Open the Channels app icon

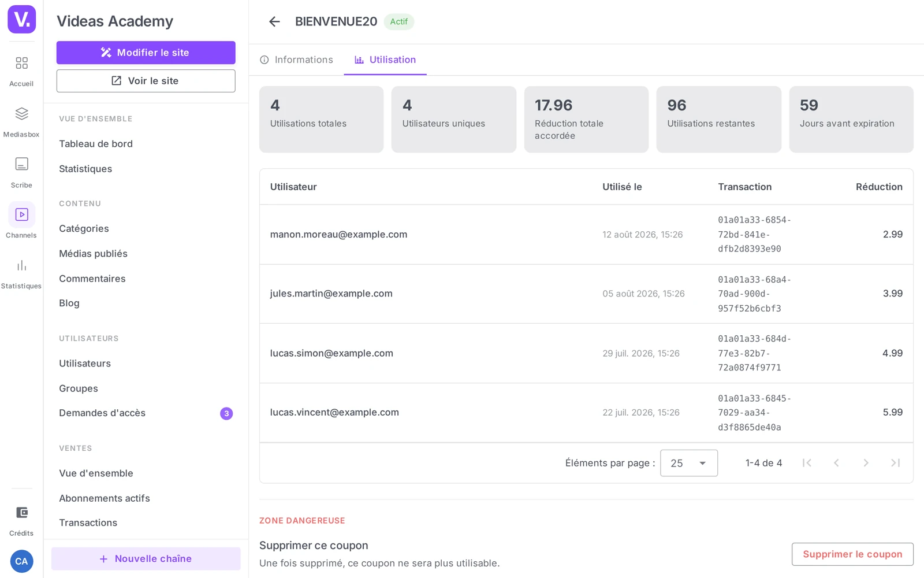(x=21, y=220)
